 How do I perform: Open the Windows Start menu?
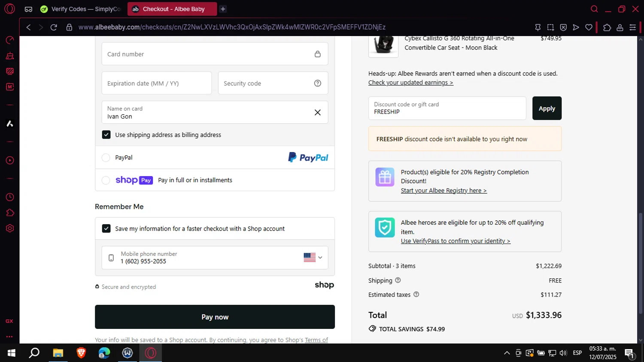coord(12,353)
